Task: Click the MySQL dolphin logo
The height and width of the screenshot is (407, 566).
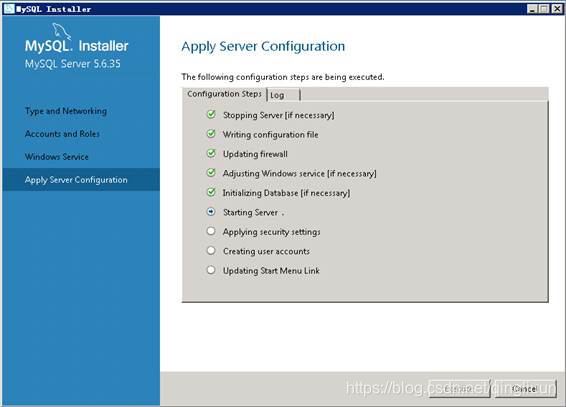Action: click(62, 31)
